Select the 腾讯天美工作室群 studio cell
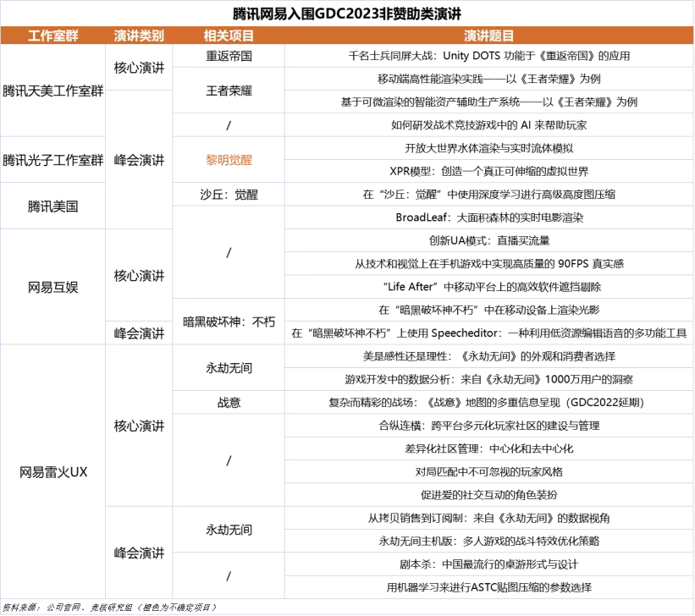The width and height of the screenshot is (695, 616). pos(52,91)
